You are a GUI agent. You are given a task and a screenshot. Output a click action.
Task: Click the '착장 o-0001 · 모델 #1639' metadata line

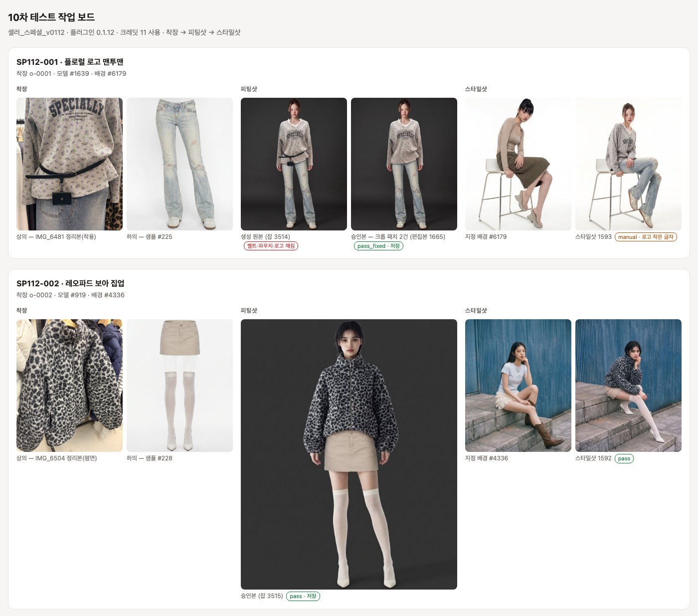(71, 73)
